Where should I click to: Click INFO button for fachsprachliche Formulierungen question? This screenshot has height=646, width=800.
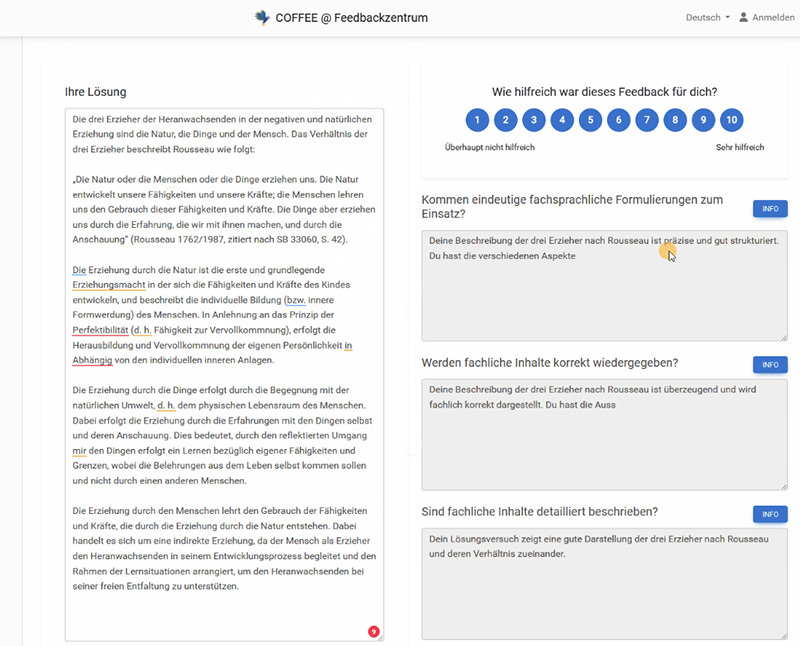point(770,209)
